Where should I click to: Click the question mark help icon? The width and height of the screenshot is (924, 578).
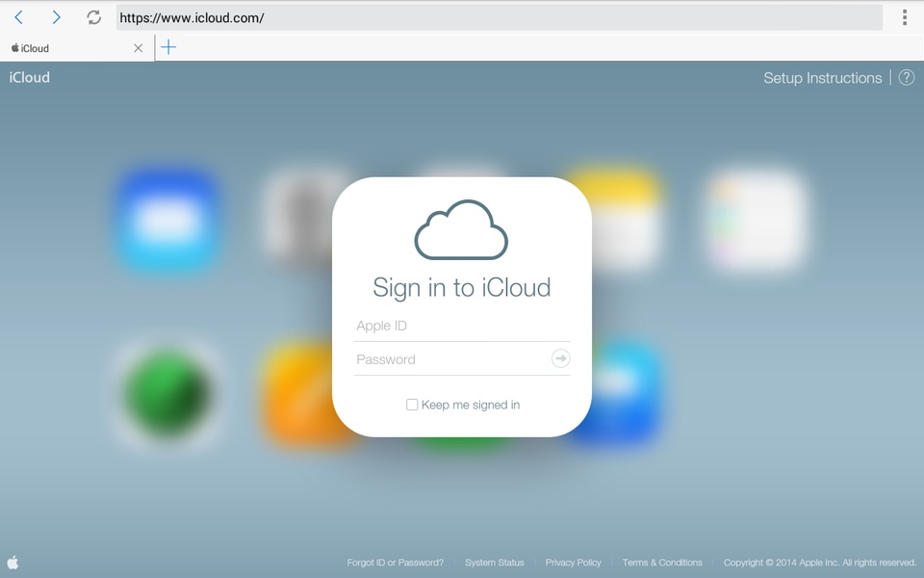[907, 78]
